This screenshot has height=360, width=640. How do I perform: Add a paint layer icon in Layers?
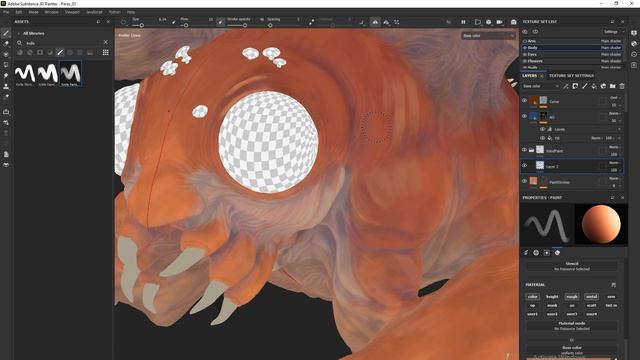(584, 86)
